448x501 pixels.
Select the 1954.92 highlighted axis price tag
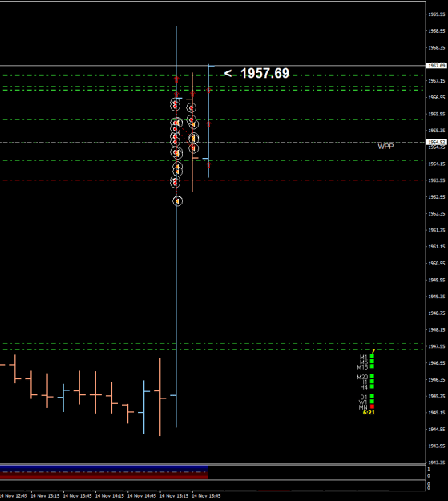(437, 142)
